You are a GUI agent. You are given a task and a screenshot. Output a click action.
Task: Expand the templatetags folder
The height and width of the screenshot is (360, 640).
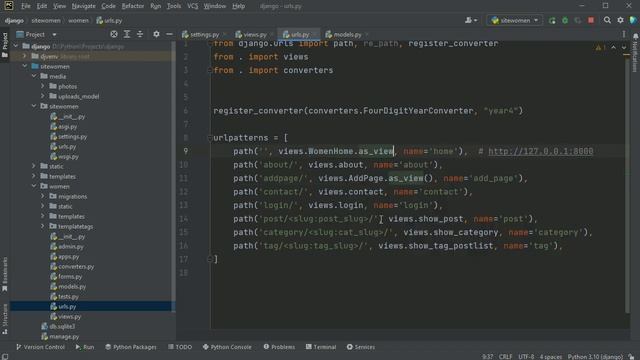[43, 227]
